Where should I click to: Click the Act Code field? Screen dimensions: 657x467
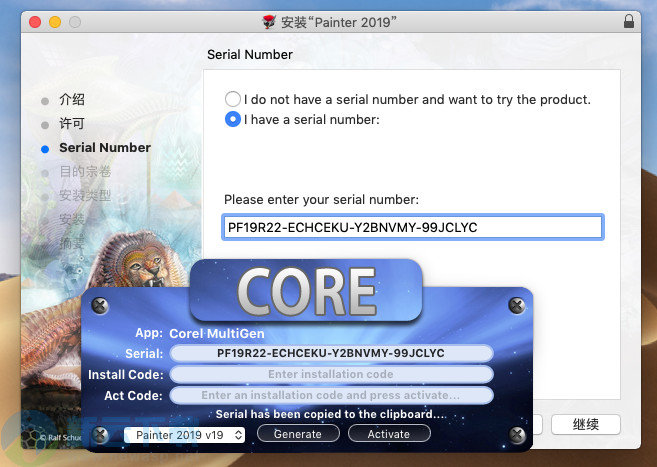point(331,395)
